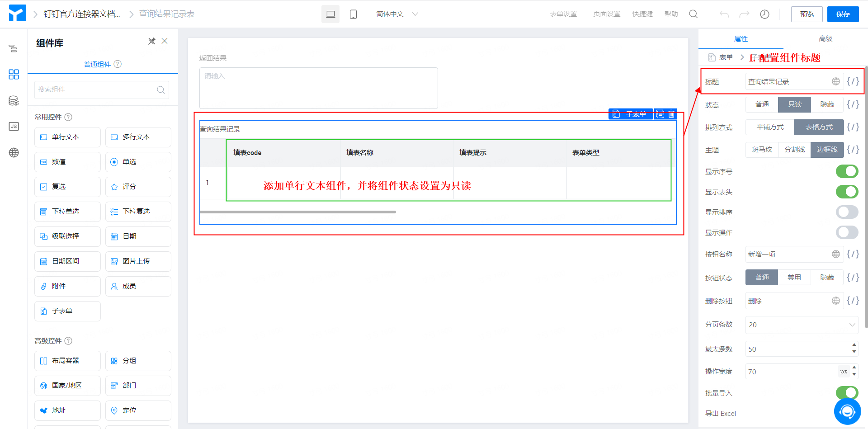Increase 最大条数 with the up stepper

854,345
